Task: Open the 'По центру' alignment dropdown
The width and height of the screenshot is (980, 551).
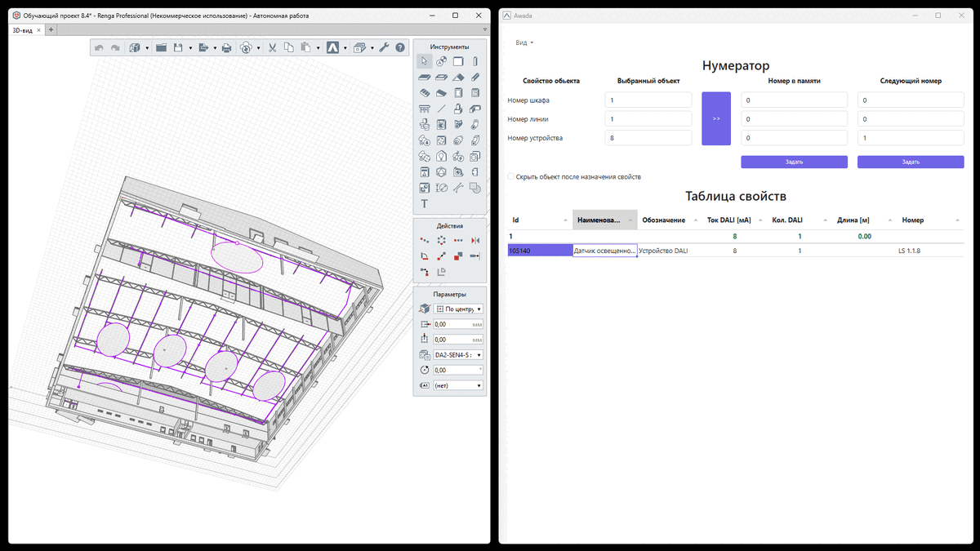Action: 458,309
